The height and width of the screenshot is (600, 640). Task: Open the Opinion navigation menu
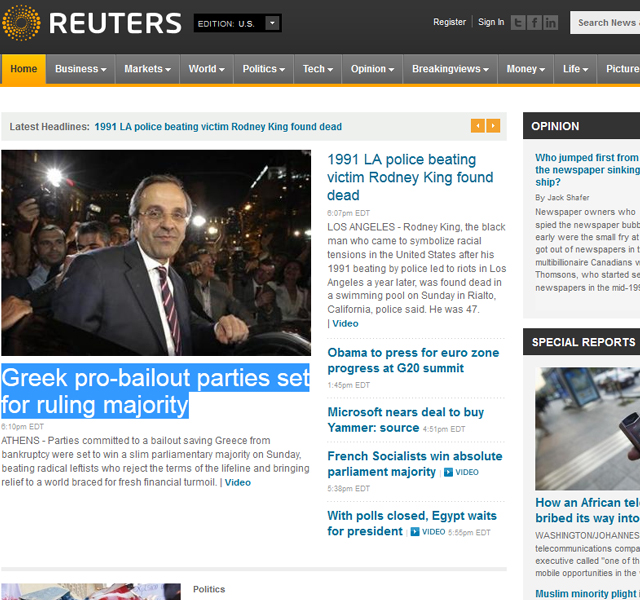[x=372, y=69]
